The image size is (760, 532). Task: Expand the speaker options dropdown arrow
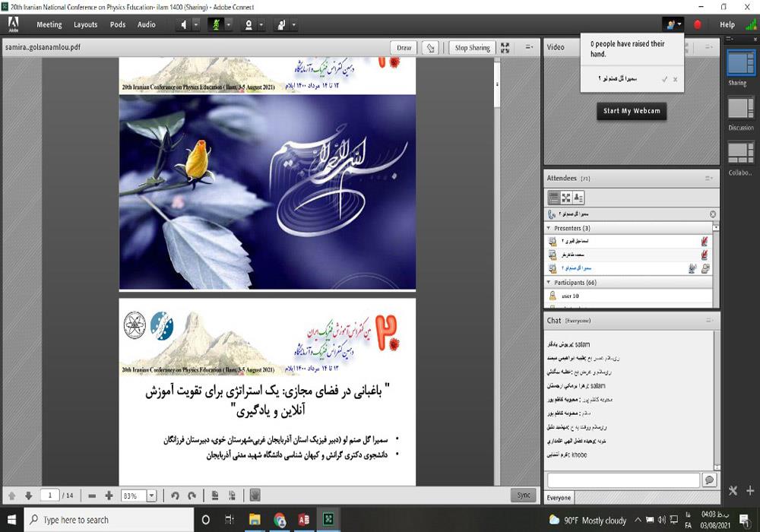coord(196,24)
